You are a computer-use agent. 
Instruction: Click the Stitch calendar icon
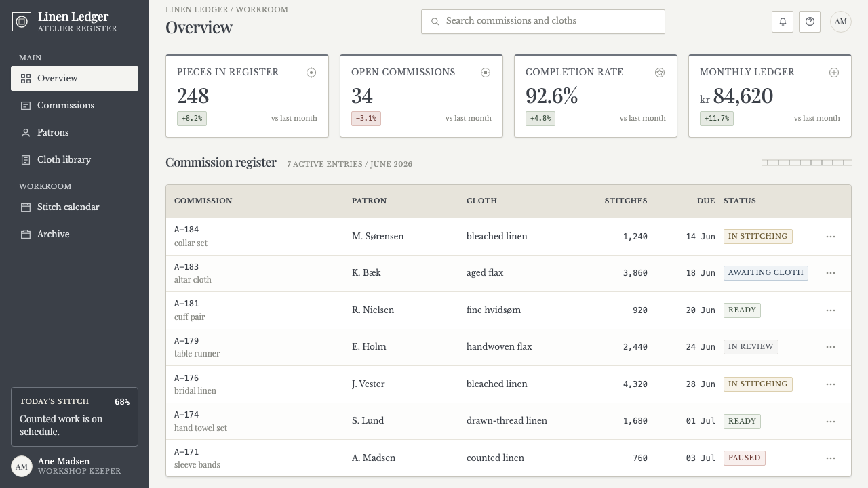tap(26, 207)
